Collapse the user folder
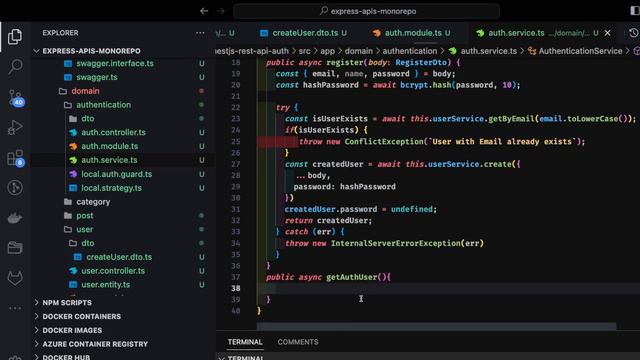Viewport: 640px width, 360px height. click(x=84, y=229)
